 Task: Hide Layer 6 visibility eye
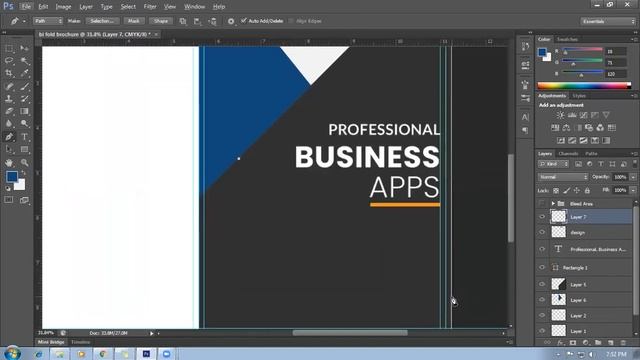[542, 300]
